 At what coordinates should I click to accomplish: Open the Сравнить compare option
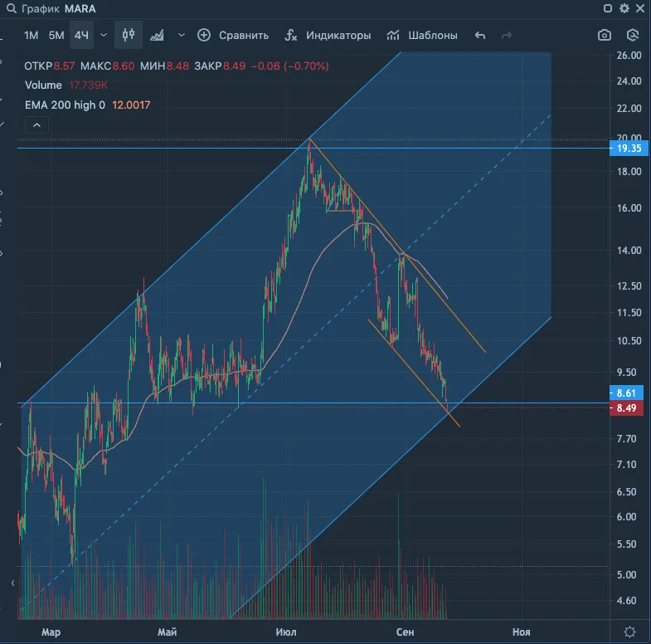[244, 36]
